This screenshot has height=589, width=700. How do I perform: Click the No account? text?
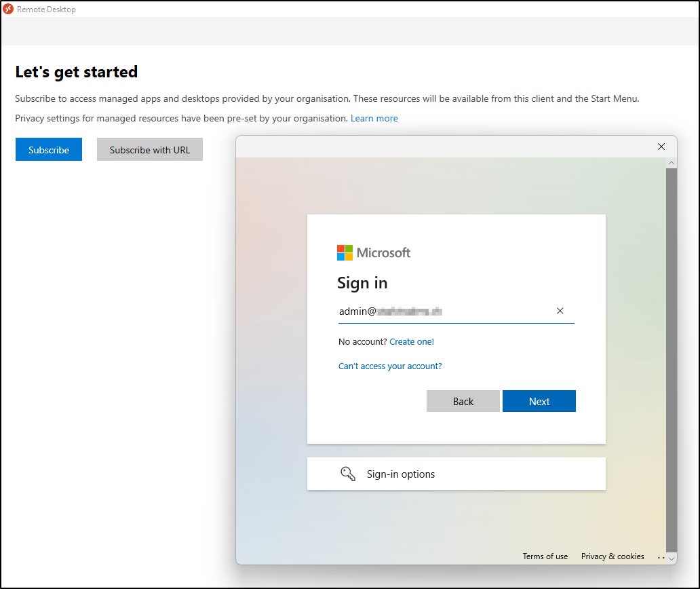point(362,341)
